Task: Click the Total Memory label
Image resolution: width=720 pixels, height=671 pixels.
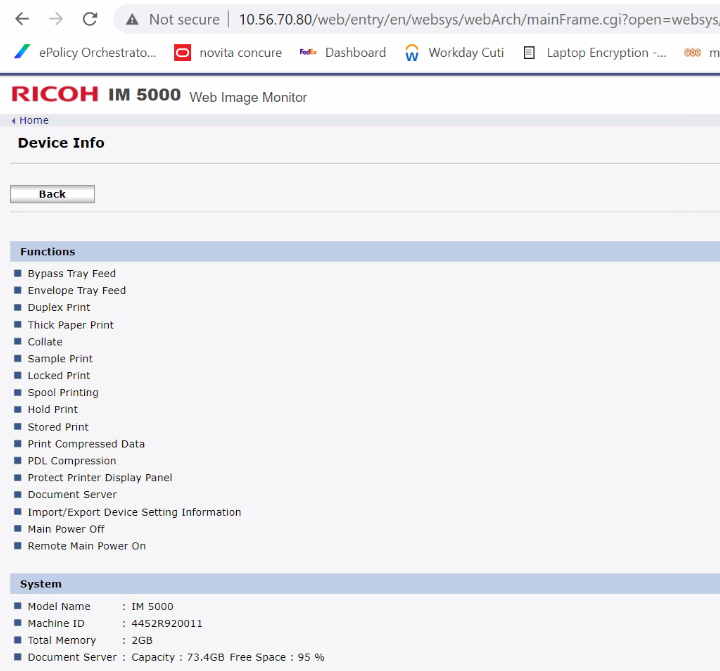Action: pyautogui.click(x=62, y=640)
